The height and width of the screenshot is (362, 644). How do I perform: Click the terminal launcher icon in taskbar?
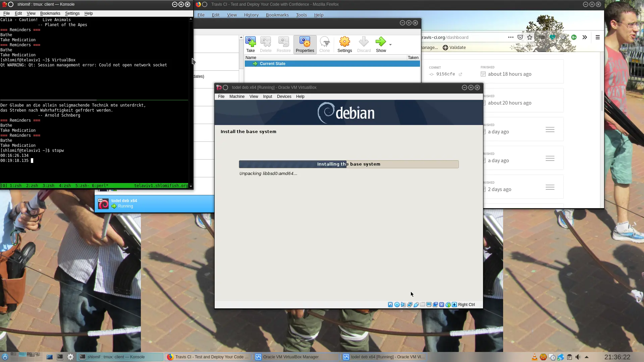[x=60, y=357]
